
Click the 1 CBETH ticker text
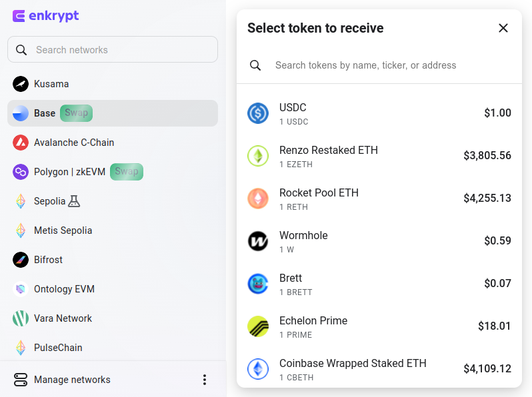click(296, 378)
